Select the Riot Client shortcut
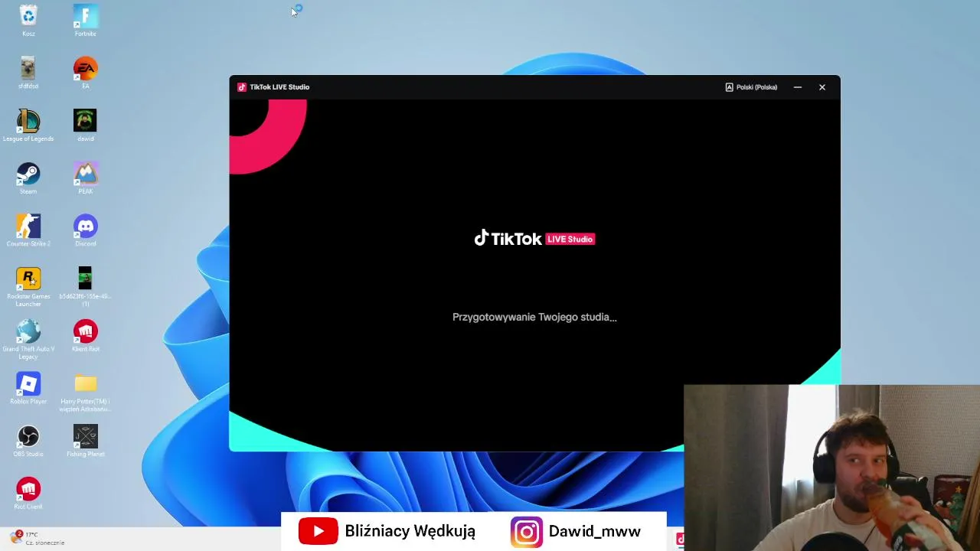This screenshot has height=551, width=980. tap(28, 494)
